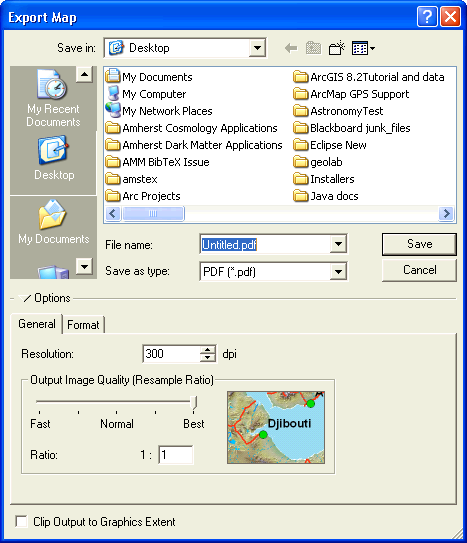Screen dimensions: 467x543
Task: Click the back arrow navigation icon
Action: coord(291,48)
